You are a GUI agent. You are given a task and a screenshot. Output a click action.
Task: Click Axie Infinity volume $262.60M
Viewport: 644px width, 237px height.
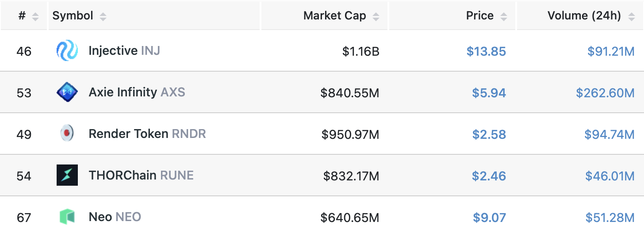point(605,93)
